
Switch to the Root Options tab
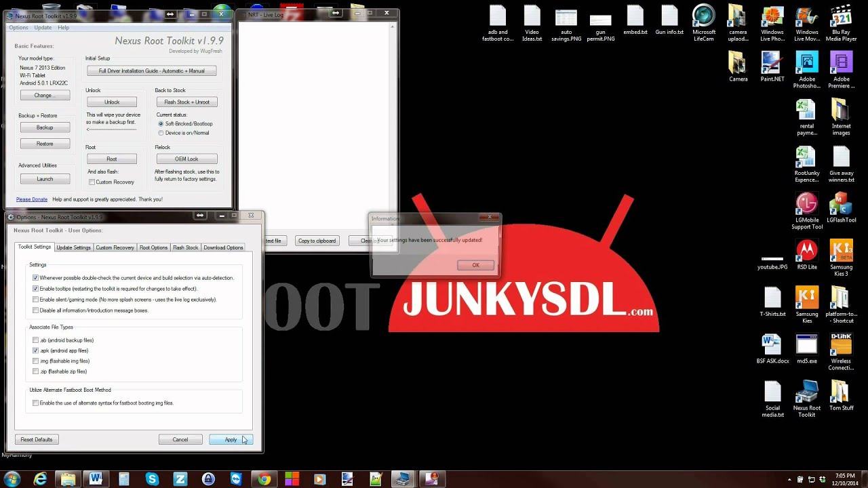[153, 247]
